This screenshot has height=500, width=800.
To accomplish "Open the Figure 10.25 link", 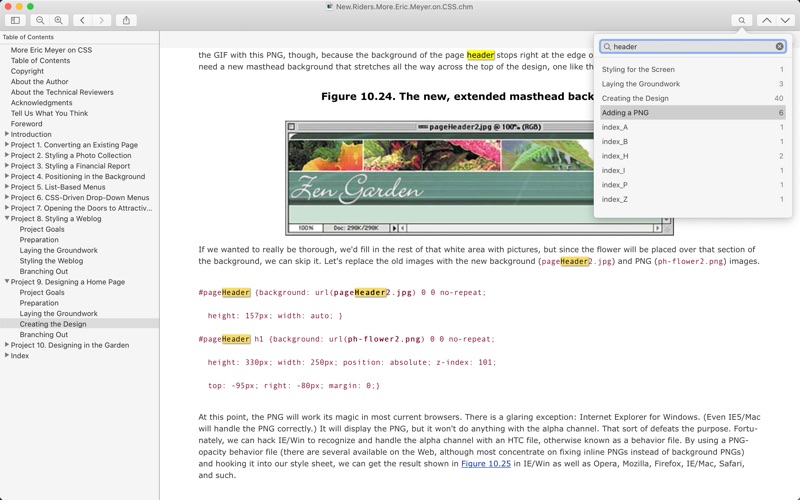I will [485, 464].
